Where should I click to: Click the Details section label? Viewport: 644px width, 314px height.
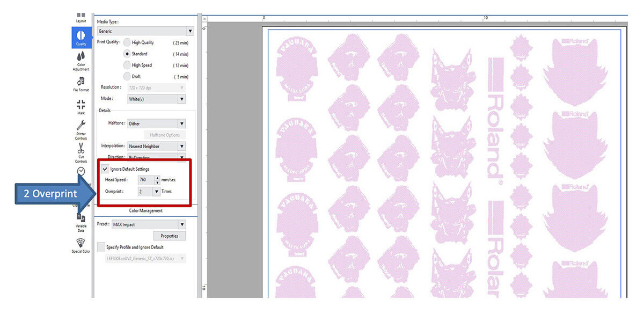(x=104, y=110)
